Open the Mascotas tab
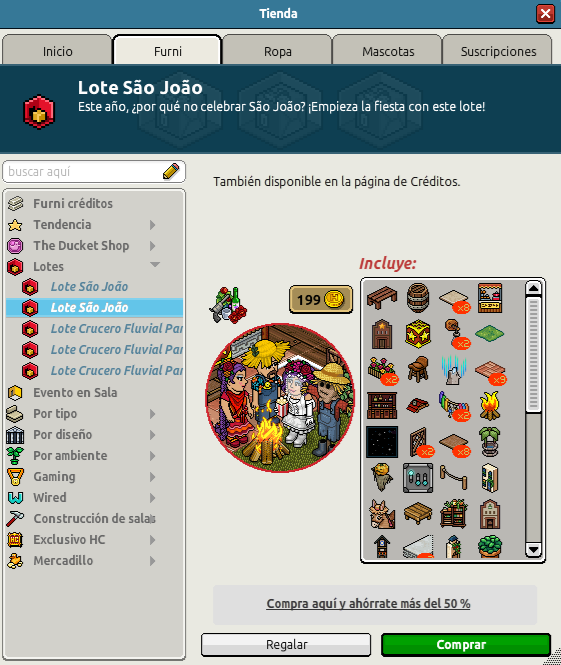This screenshot has width=561, height=665. 388,51
